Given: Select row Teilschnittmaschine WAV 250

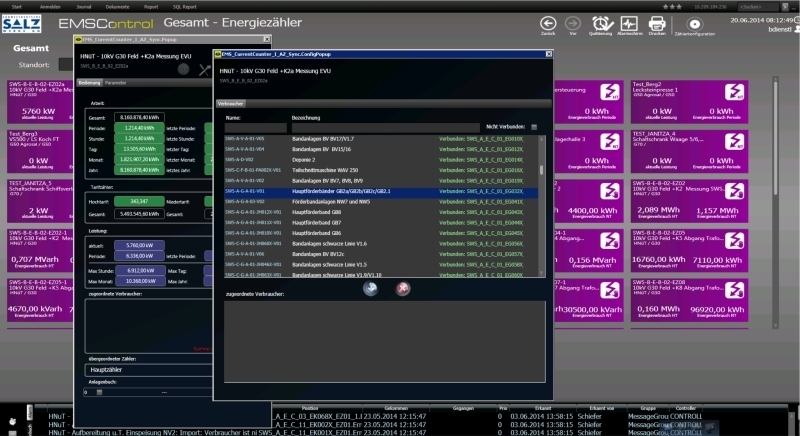Looking at the screenshot, I should click(x=381, y=170).
